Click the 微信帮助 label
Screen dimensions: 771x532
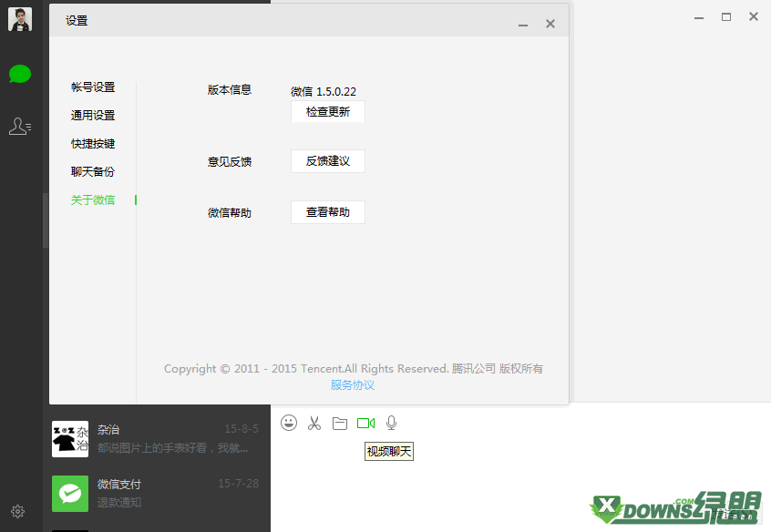point(230,213)
